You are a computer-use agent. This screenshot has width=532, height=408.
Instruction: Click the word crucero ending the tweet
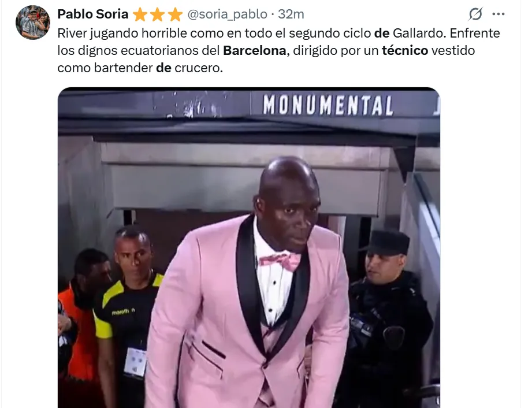tap(199, 68)
